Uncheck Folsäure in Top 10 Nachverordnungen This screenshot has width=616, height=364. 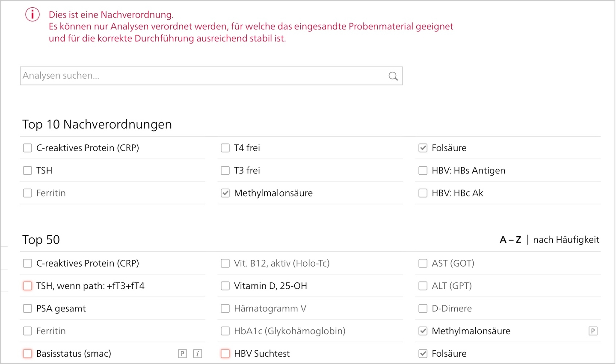tap(423, 148)
